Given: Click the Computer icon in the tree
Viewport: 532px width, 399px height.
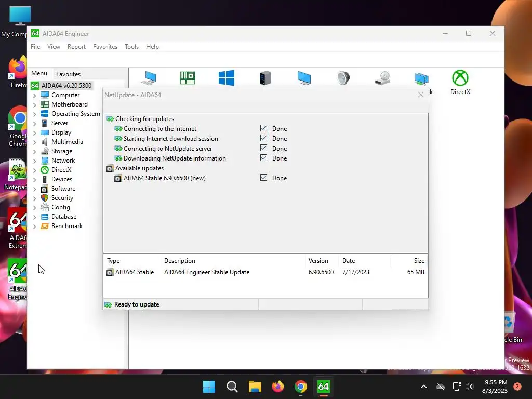Looking at the screenshot, I should 45,95.
